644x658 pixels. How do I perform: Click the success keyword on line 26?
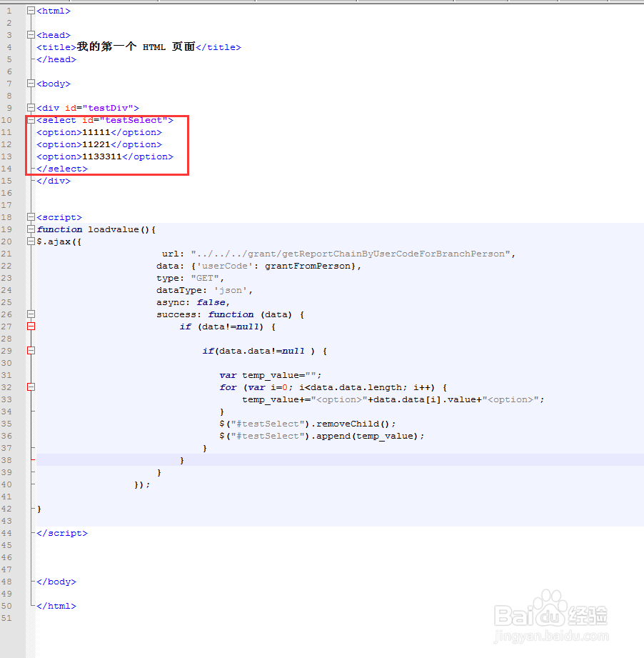(x=176, y=315)
